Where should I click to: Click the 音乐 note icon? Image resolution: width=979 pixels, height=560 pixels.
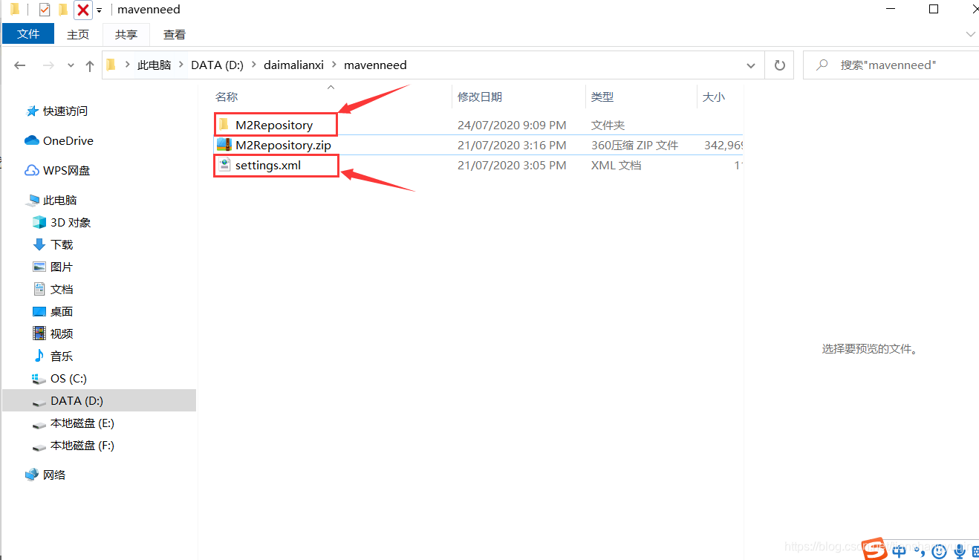(39, 356)
